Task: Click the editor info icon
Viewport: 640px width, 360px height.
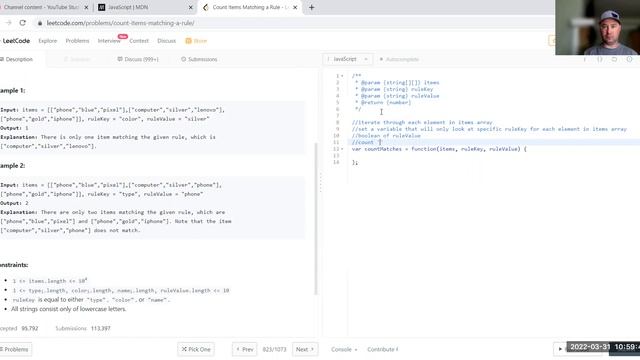Action: point(584,59)
